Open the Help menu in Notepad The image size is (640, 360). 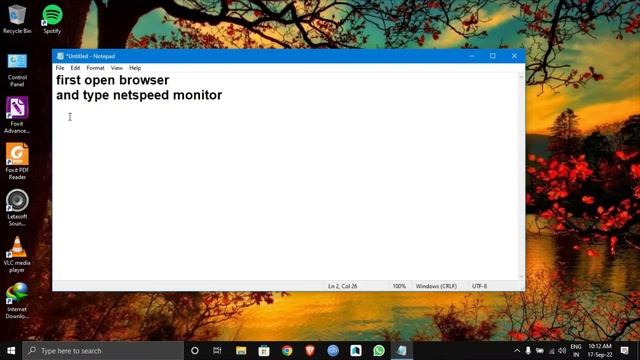coord(135,68)
